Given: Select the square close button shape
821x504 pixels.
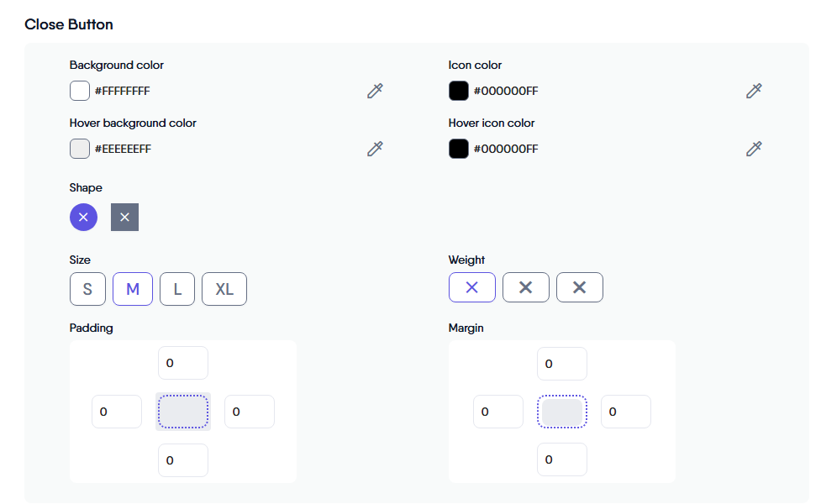Looking at the screenshot, I should pyautogui.click(x=124, y=217).
